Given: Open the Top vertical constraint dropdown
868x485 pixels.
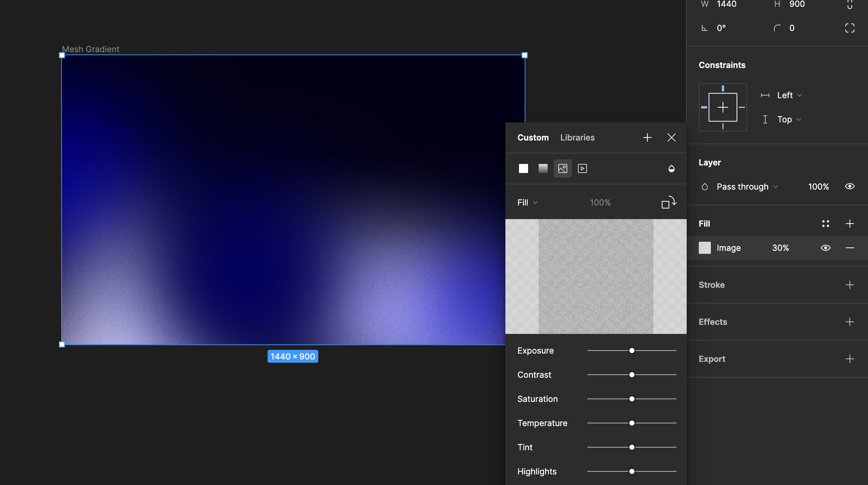Looking at the screenshot, I should click(789, 119).
